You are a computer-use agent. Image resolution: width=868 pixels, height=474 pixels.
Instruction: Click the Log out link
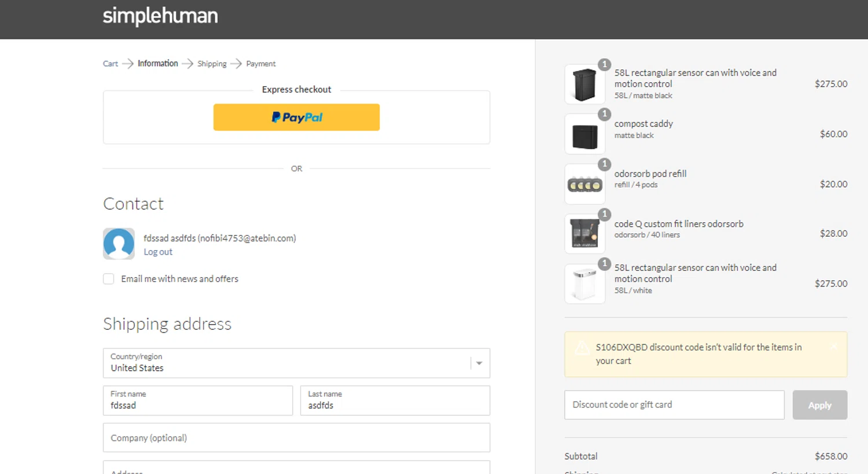[158, 252]
